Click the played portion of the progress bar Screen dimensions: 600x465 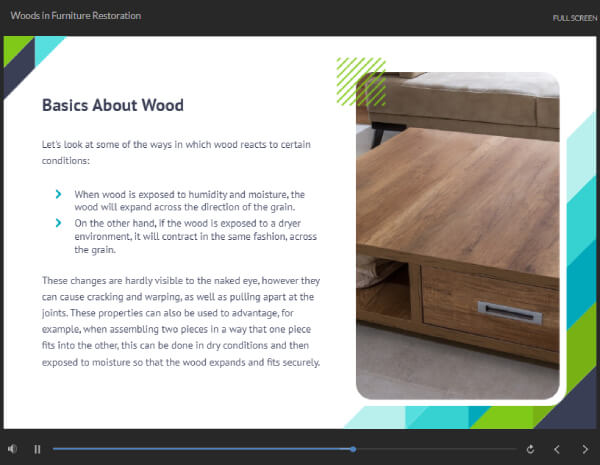[200, 449]
